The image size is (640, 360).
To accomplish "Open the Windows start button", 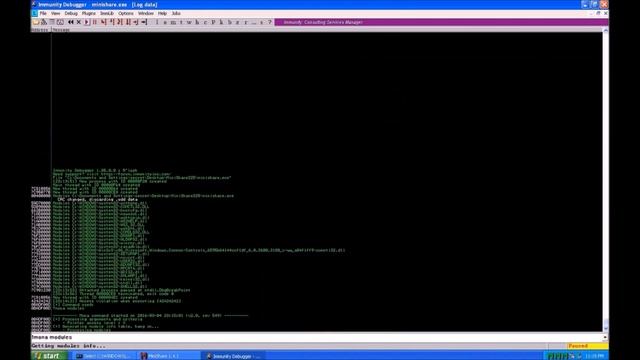I will pyautogui.click(x=49, y=356).
